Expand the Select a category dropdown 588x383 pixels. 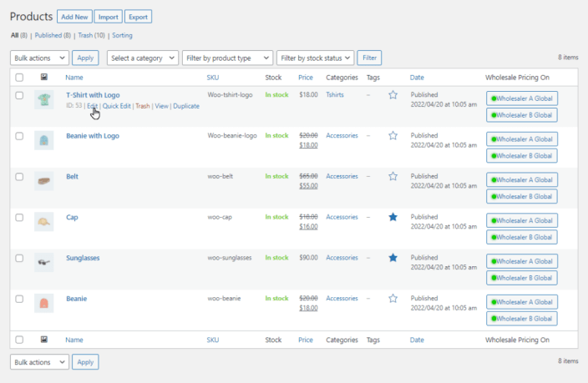(x=142, y=58)
